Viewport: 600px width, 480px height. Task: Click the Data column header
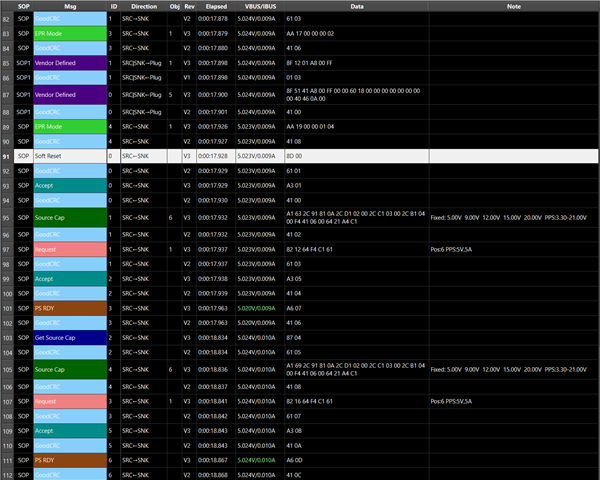point(357,6)
